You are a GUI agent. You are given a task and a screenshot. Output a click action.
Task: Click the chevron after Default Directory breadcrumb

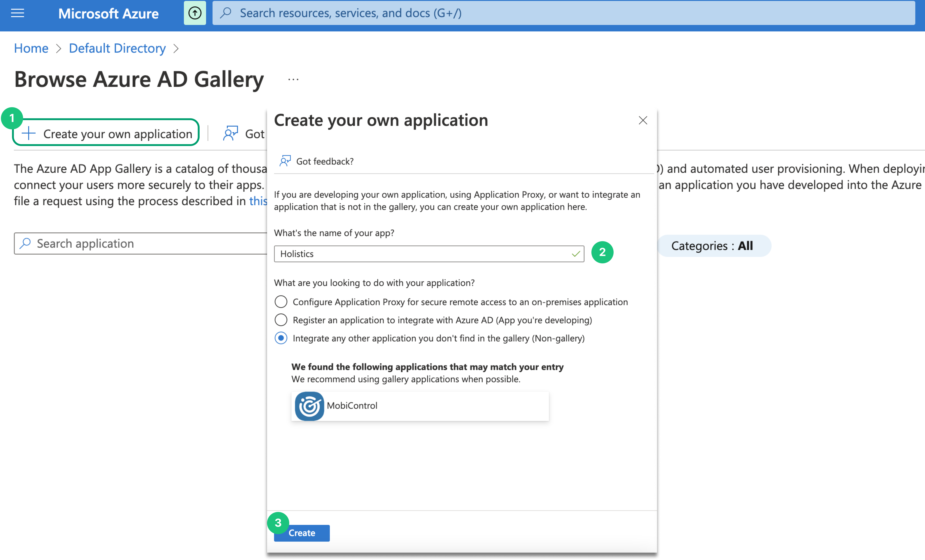[176, 49]
